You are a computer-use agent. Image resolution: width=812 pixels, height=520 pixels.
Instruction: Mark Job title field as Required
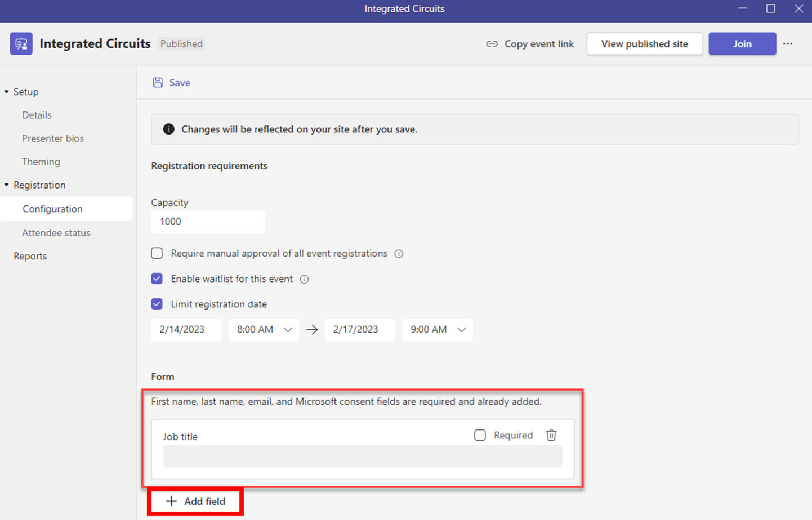(x=480, y=435)
